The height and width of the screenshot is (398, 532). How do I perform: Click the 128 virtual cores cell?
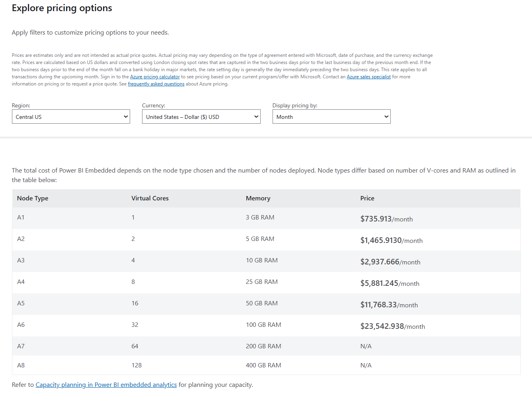click(136, 365)
